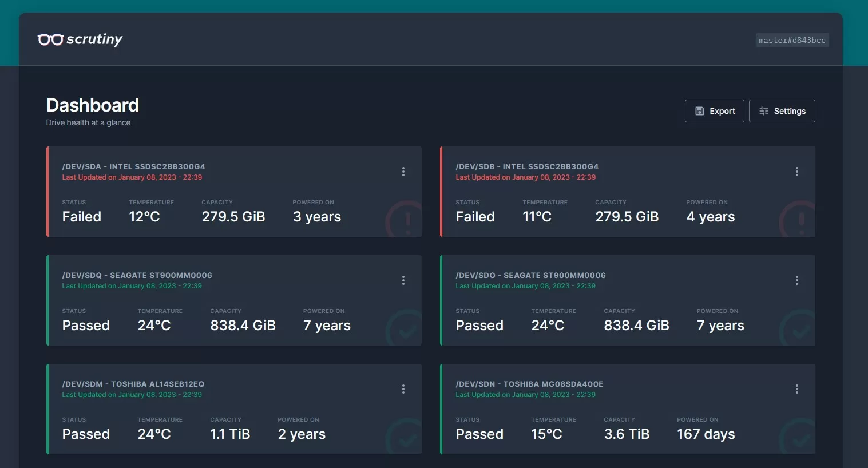
Task: Open the /DEV/SDN - TOSHIBA MG08SDA400E drive title
Action: coord(529,384)
